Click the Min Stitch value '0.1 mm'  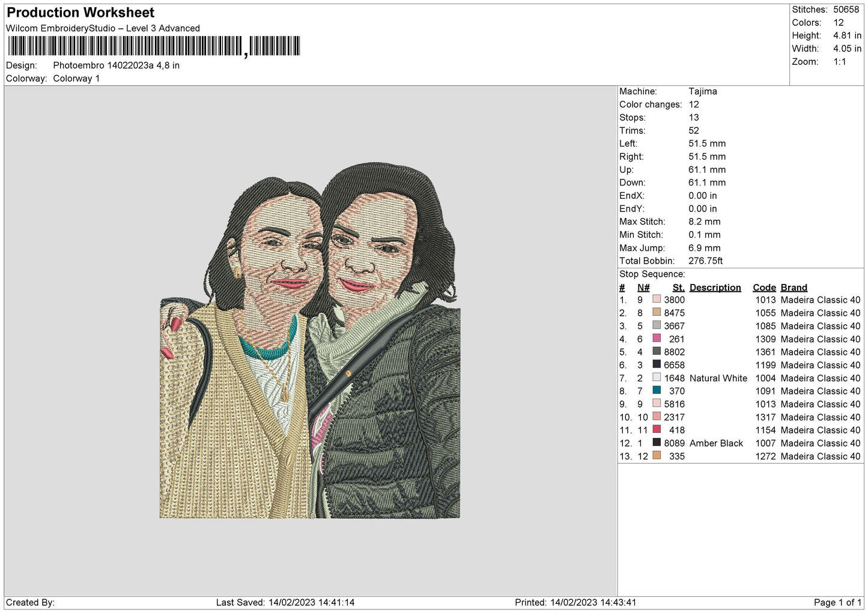[x=705, y=235]
